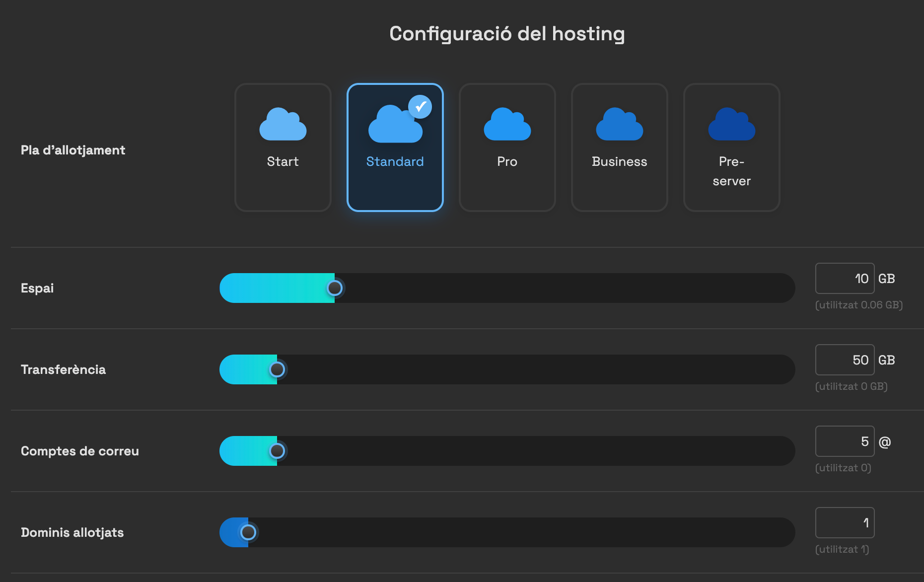This screenshot has width=924, height=582.
Task: Focus the Espai GB value field
Action: [x=845, y=279]
